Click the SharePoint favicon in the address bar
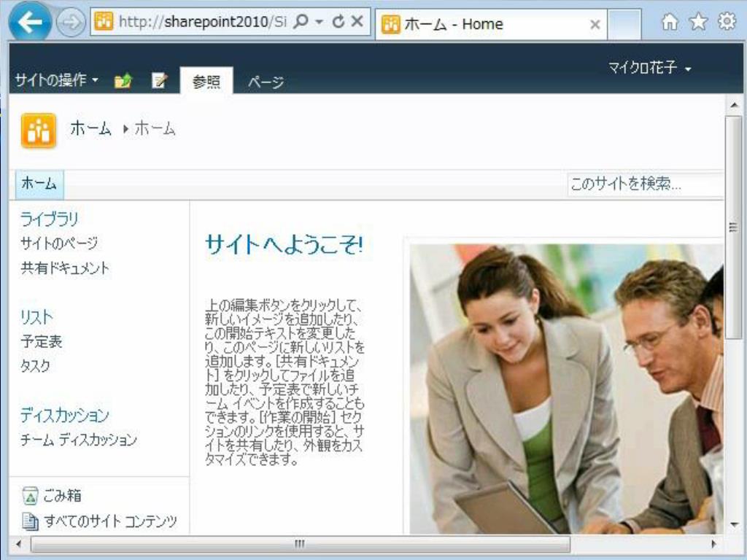747x560 pixels. pyautogui.click(x=104, y=21)
